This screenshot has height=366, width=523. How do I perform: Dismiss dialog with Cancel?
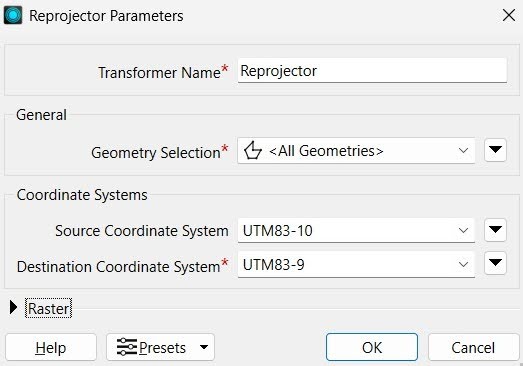point(473,348)
